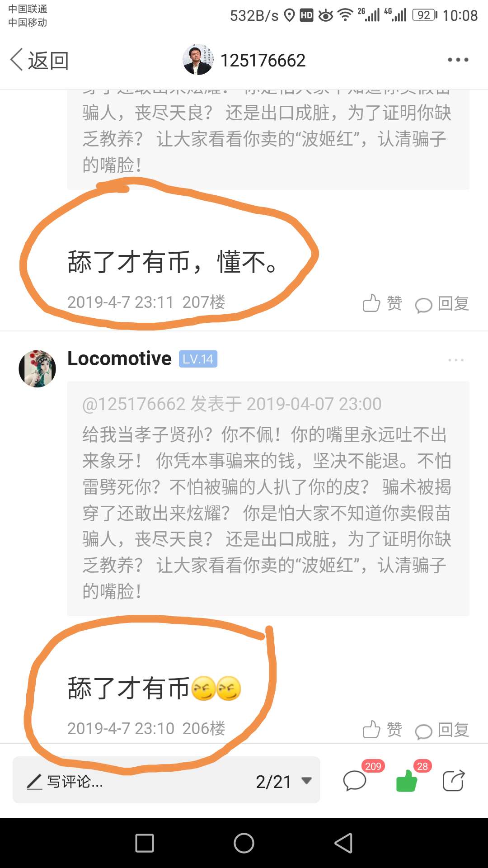Open options dots for Locomotive's comment
The image size is (488, 868).
[x=456, y=360]
